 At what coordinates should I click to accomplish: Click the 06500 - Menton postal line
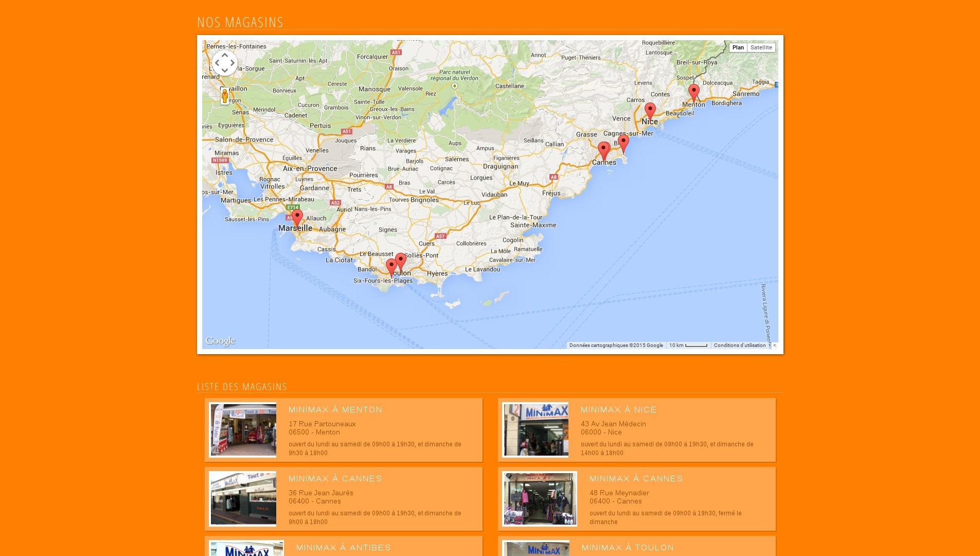(x=314, y=432)
